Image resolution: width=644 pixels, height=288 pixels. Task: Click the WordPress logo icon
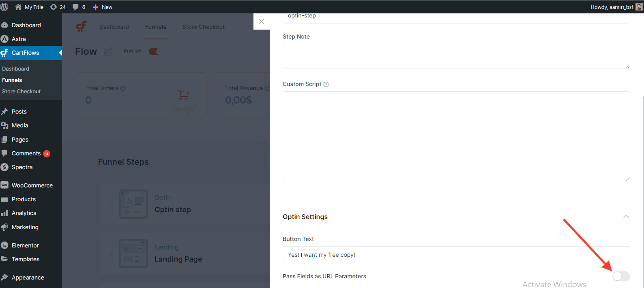click(4, 7)
